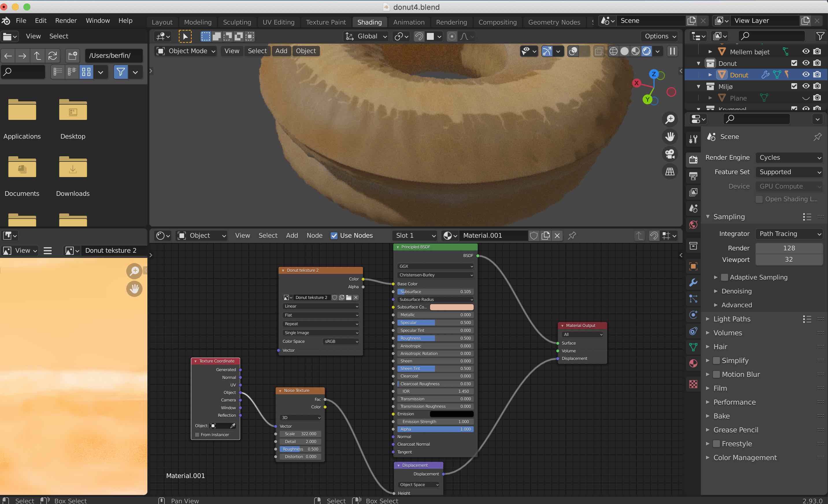This screenshot has width=828, height=504.
Task: Open the Material properties tab
Action: click(x=693, y=363)
